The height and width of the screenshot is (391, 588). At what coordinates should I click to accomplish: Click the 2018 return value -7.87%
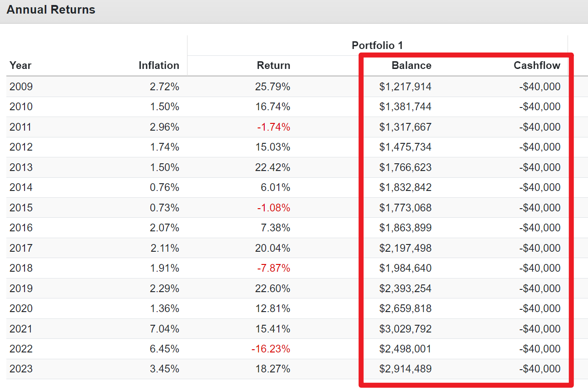(273, 268)
